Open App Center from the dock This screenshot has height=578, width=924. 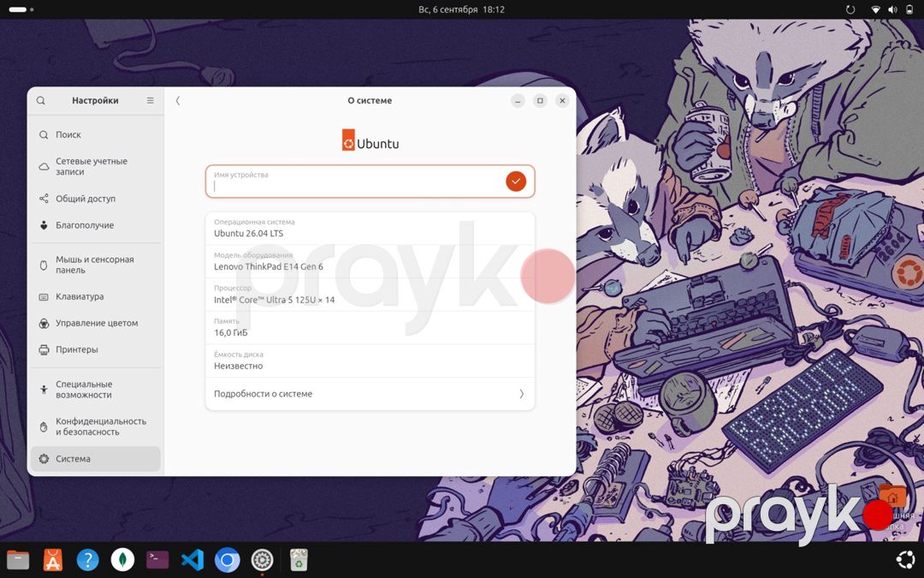[53, 560]
